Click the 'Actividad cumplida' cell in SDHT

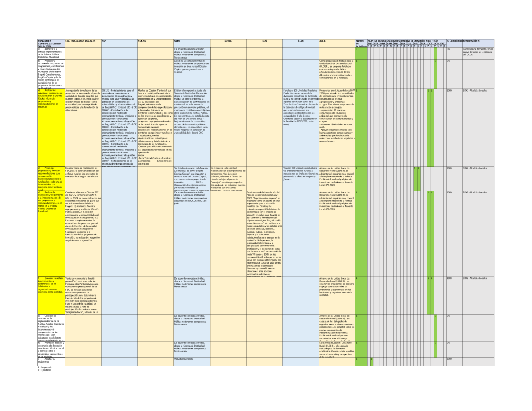[x=192, y=359]
